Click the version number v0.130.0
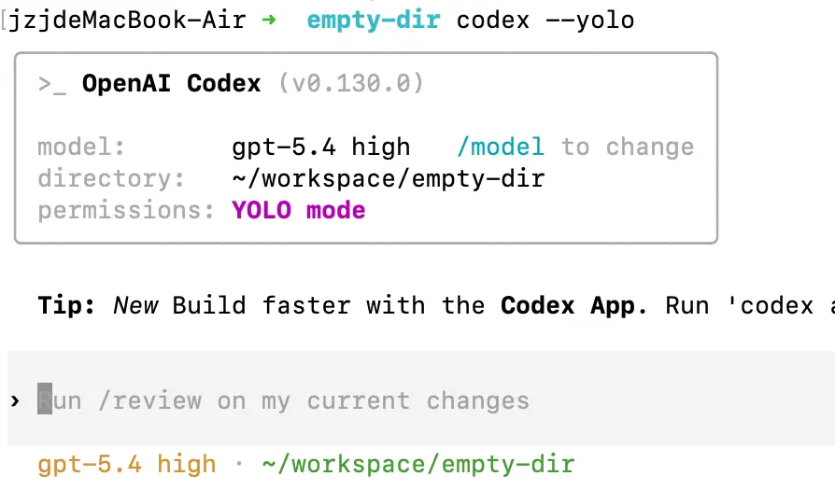This screenshot has width=835, height=504. pos(351,84)
